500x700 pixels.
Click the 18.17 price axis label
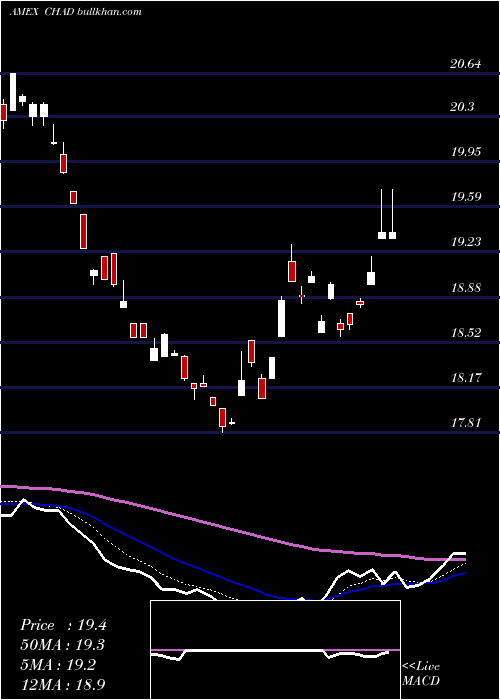tap(466, 378)
